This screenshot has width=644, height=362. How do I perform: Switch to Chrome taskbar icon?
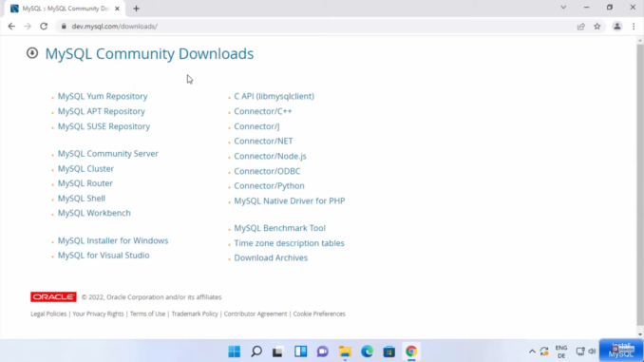pyautogui.click(x=411, y=352)
